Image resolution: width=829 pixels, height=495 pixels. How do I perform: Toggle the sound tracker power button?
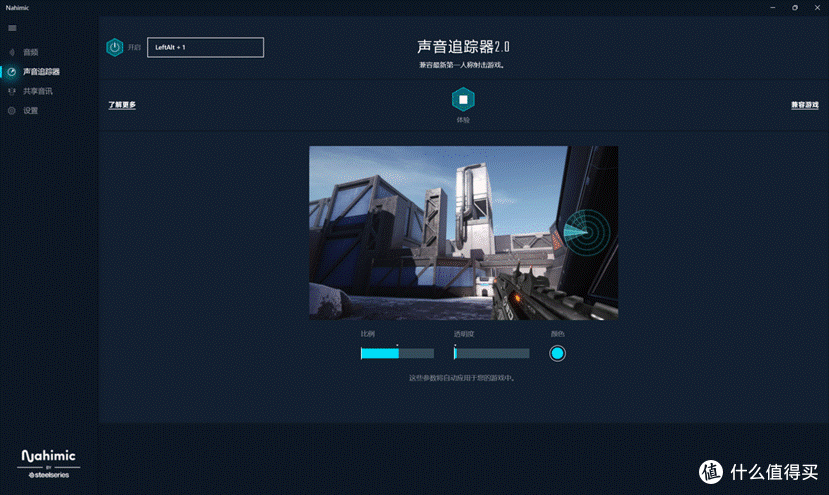[115, 48]
